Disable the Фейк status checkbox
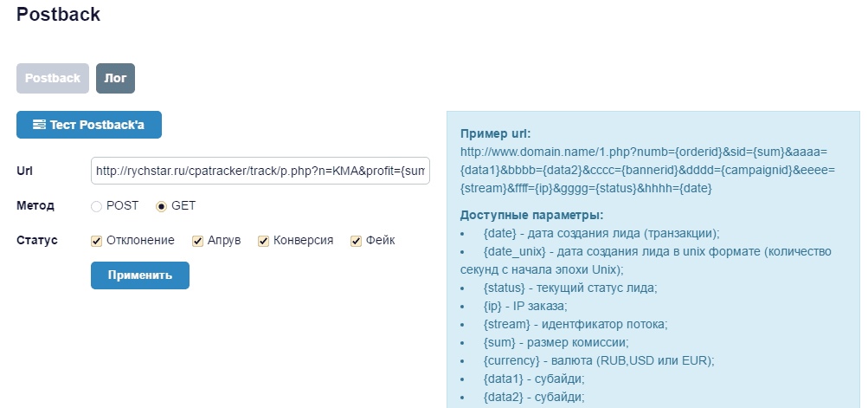 pos(356,241)
